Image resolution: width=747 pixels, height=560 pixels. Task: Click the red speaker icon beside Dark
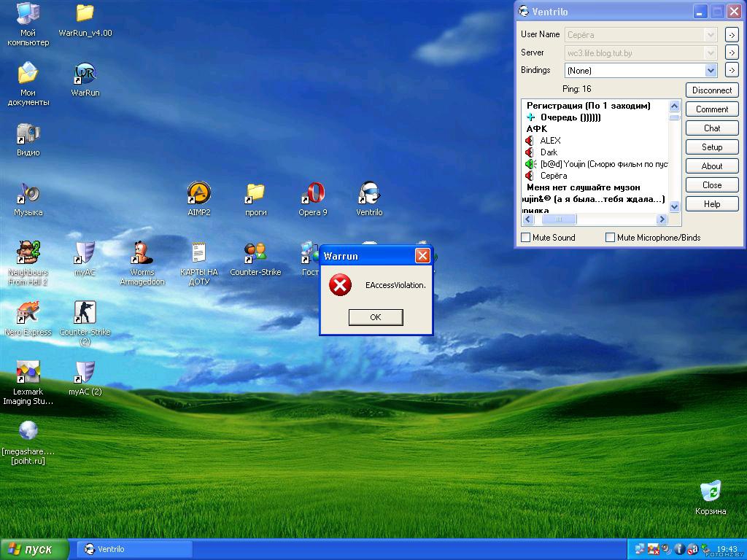[x=530, y=152]
